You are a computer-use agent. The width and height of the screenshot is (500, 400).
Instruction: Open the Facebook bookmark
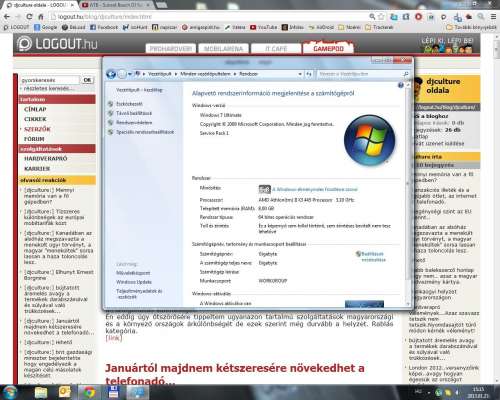coord(104,27)
